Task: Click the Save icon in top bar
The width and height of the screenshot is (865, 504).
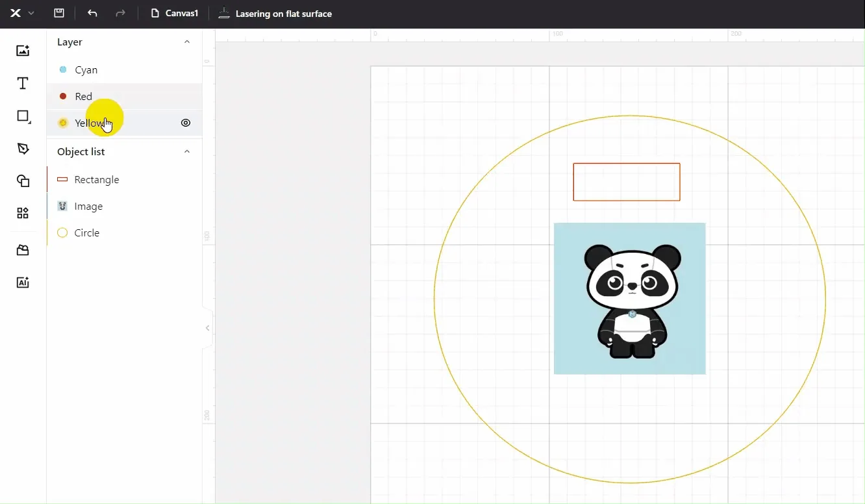Action: click(59, 13)
